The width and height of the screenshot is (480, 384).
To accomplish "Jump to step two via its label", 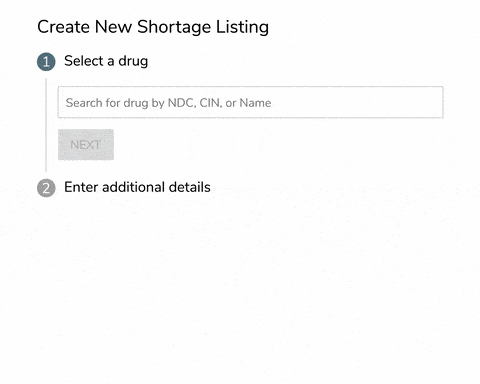I will 137,187.
